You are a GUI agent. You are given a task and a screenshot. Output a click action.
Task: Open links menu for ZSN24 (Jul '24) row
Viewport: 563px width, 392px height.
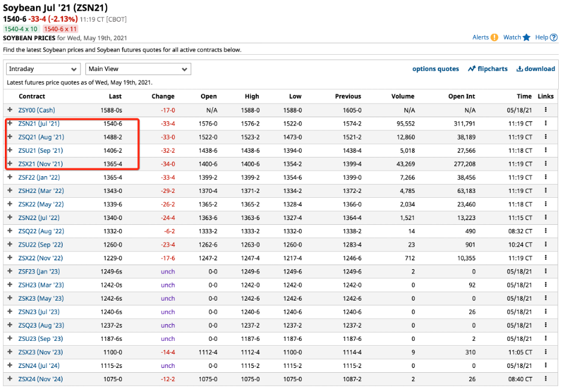click(546, 366)
